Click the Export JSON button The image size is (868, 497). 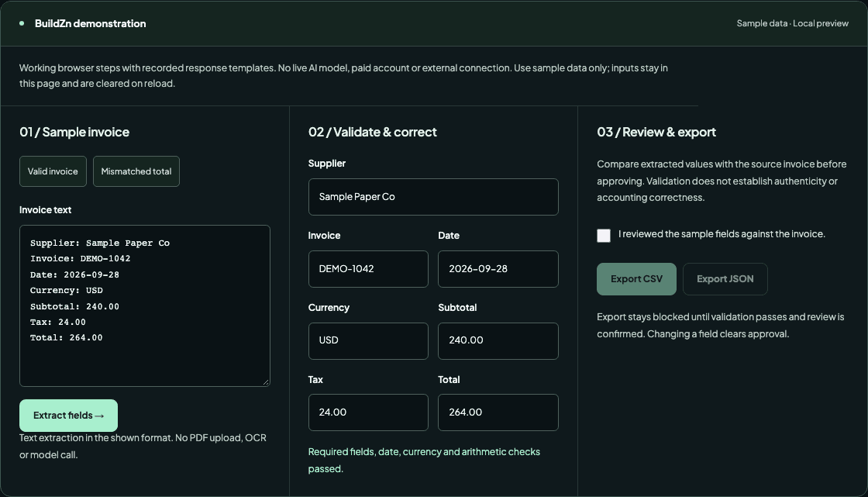(725, 278)
